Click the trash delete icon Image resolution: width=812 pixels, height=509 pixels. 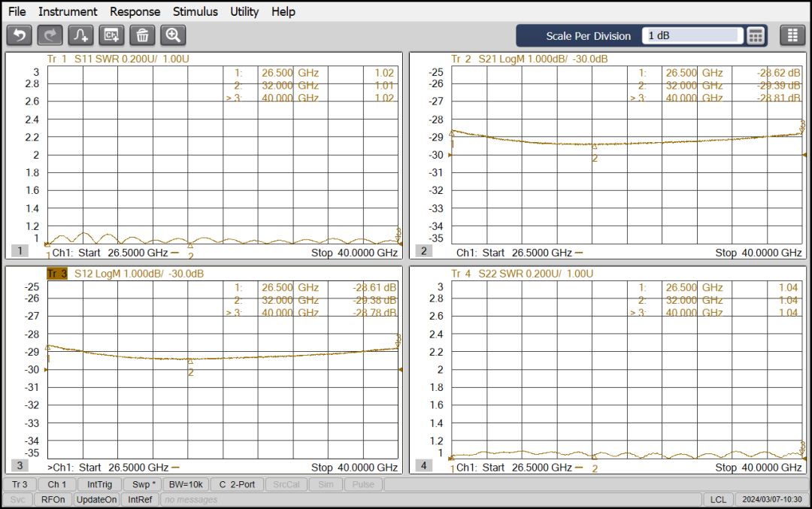[142, 36]
